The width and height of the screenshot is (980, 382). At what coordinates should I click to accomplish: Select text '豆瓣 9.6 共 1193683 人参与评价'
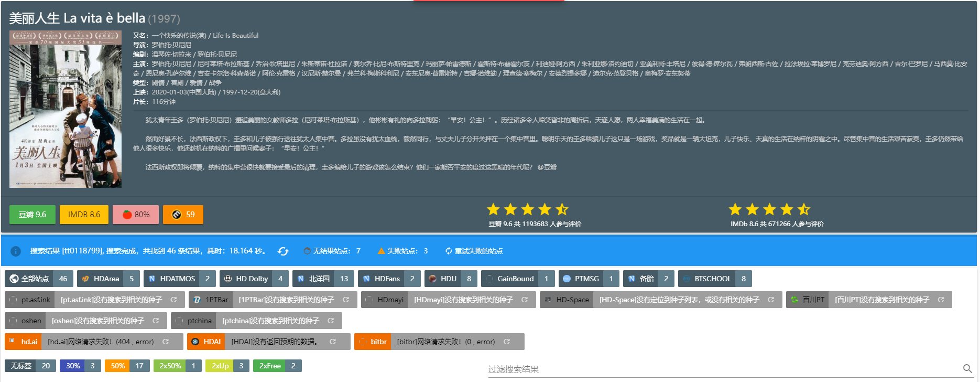[x=535, y=224]
